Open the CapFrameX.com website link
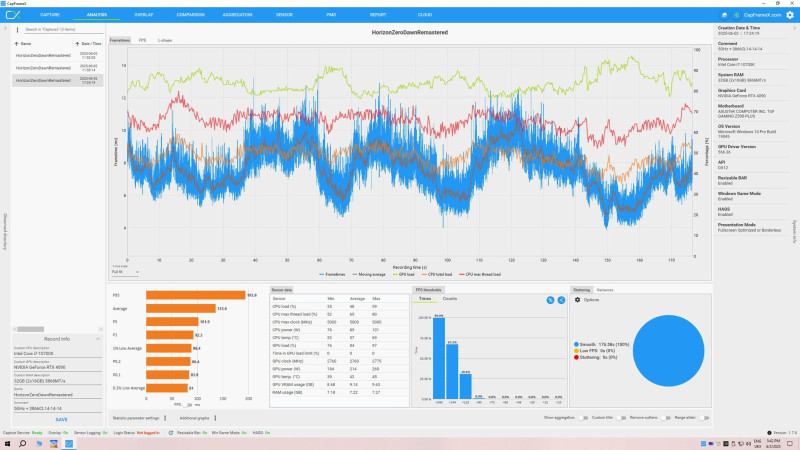The image size is (800, 450). coord(762,15)
